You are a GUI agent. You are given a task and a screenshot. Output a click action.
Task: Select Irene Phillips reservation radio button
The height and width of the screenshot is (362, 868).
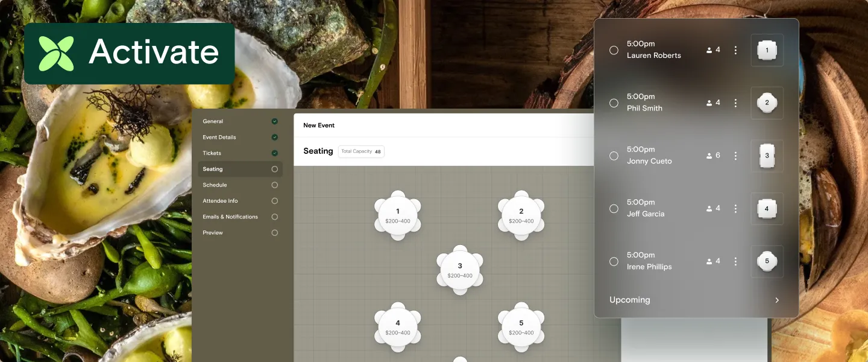tap(614, 261)
